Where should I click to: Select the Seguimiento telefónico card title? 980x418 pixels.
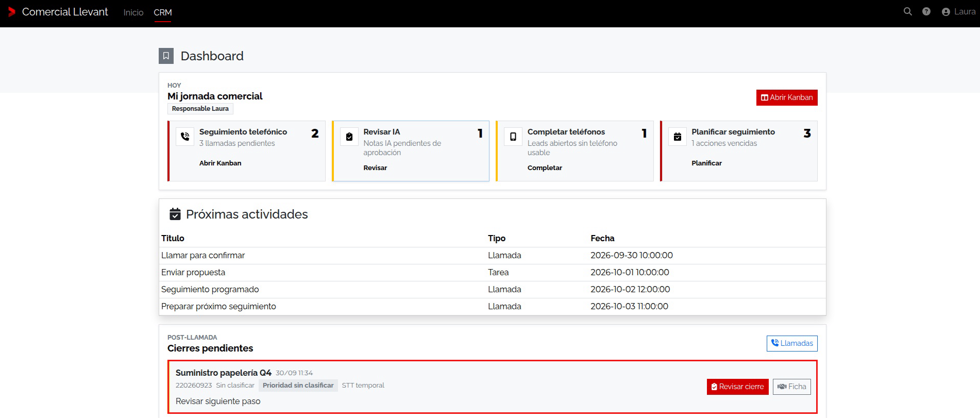243,132
